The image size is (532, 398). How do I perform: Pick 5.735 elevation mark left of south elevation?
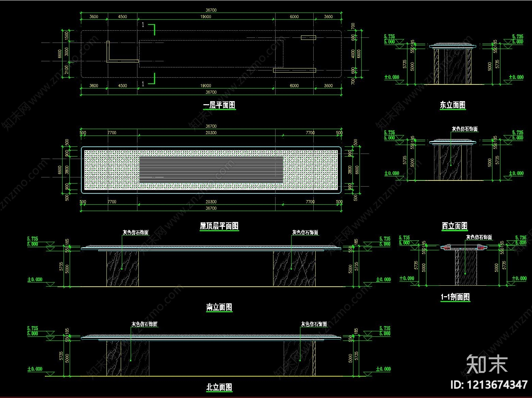click(33, 239)
